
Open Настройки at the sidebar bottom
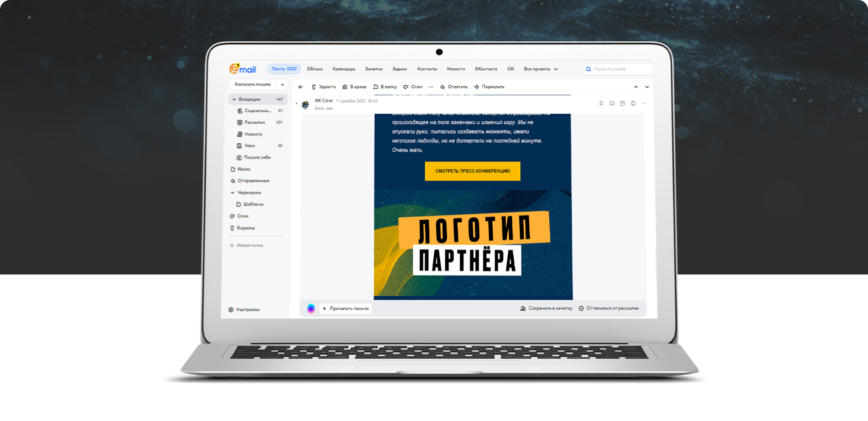click(244, 310)
